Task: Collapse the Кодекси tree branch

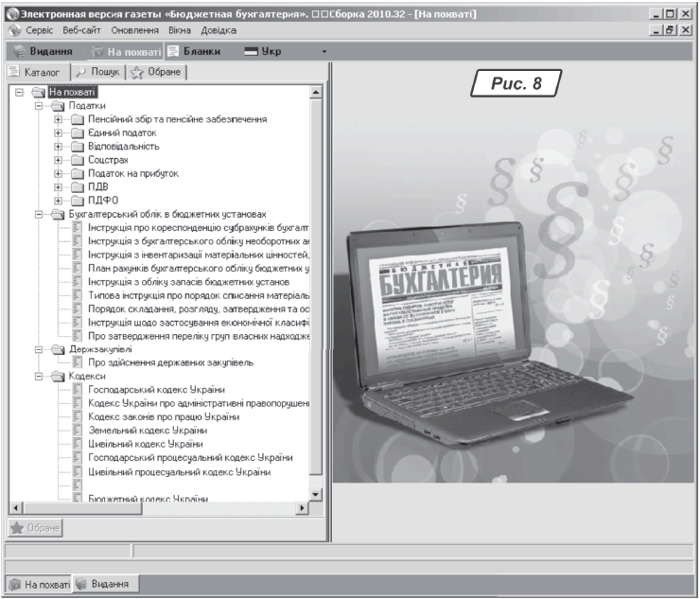Action: pyautogui.click(x=41, y=376)
